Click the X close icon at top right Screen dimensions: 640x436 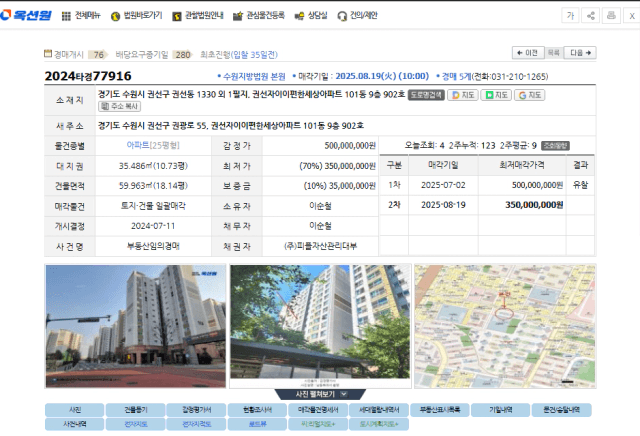[632, 16]
